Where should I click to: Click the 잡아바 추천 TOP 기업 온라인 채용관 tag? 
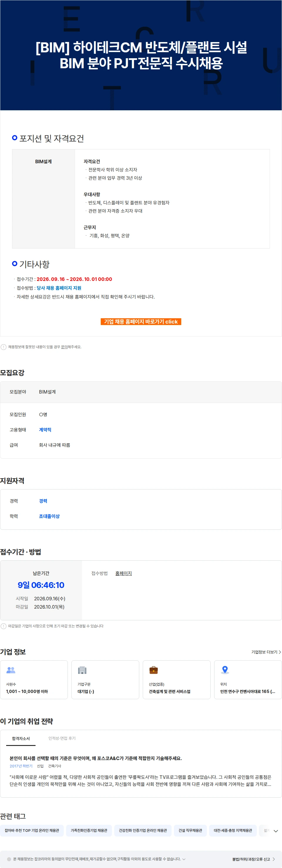coord(32,830)
